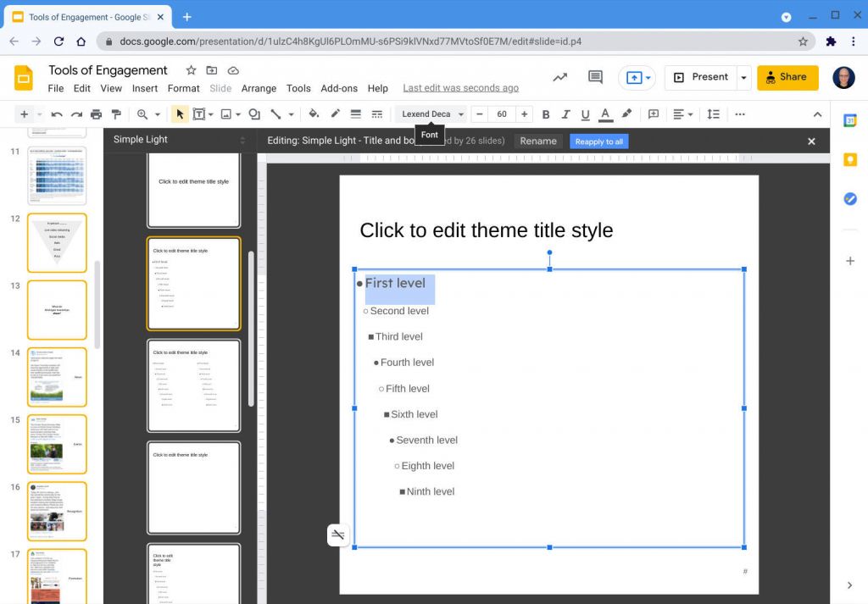Open the Format menu
868x604 pixels.
pos(183,88)
